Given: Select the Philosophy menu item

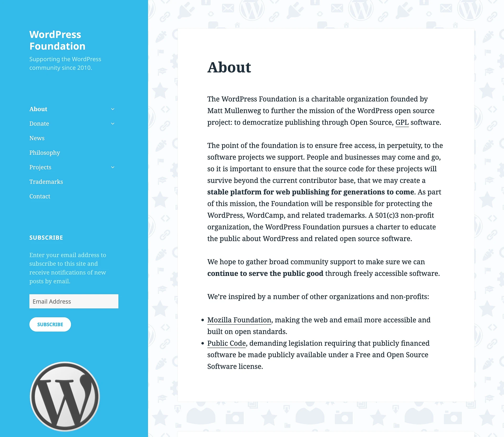Looking at the screenshot, I should coord(45,152).
